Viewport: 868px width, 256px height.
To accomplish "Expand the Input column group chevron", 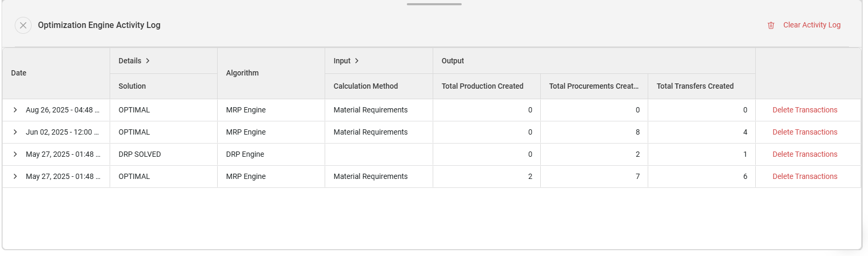I will [x=357, y=61].
